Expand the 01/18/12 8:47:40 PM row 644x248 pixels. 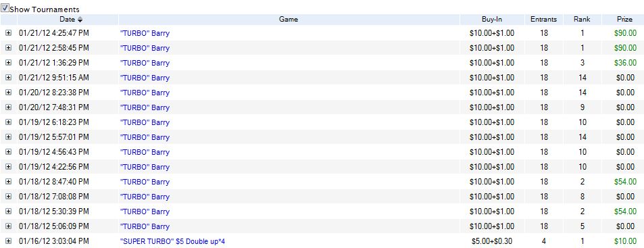point(9,182)
